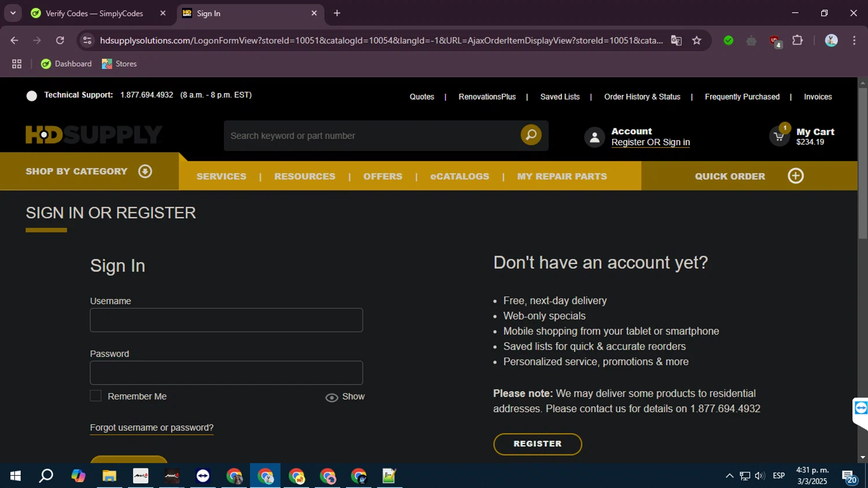Viewport: 868px width, 488px height.
Task: Reload the page
Action: pyautogui.click(x=60, y=41)
